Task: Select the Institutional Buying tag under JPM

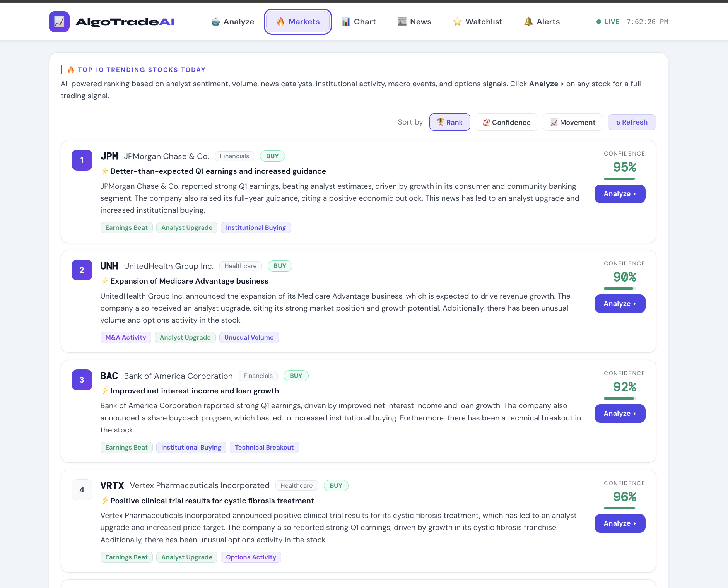Action: pos(256,227)
